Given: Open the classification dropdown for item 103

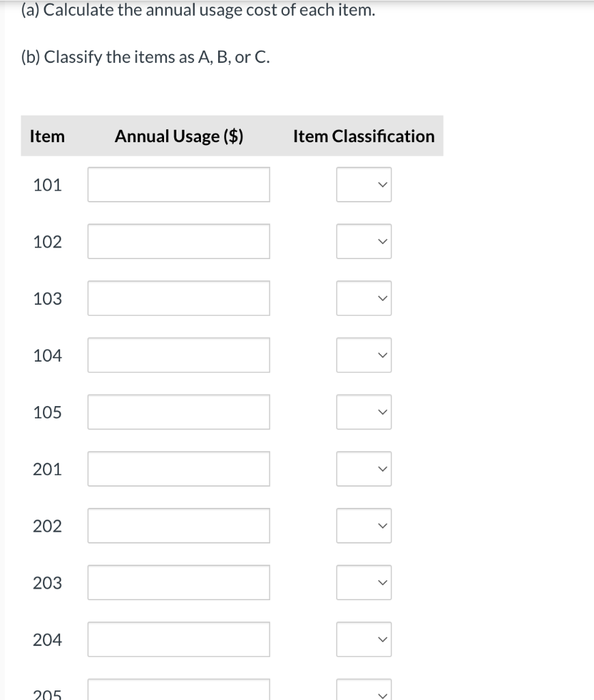Looking at the screenshot, I should click(364, 298).
